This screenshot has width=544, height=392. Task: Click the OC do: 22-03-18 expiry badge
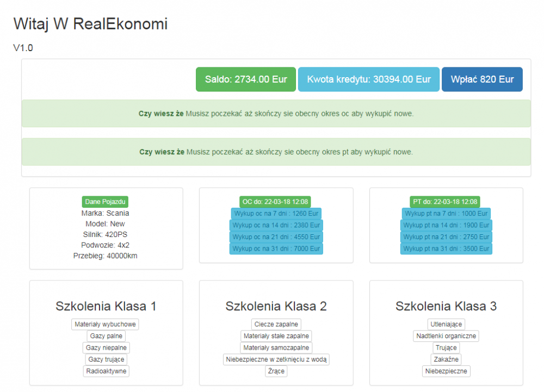pos(275,202)
